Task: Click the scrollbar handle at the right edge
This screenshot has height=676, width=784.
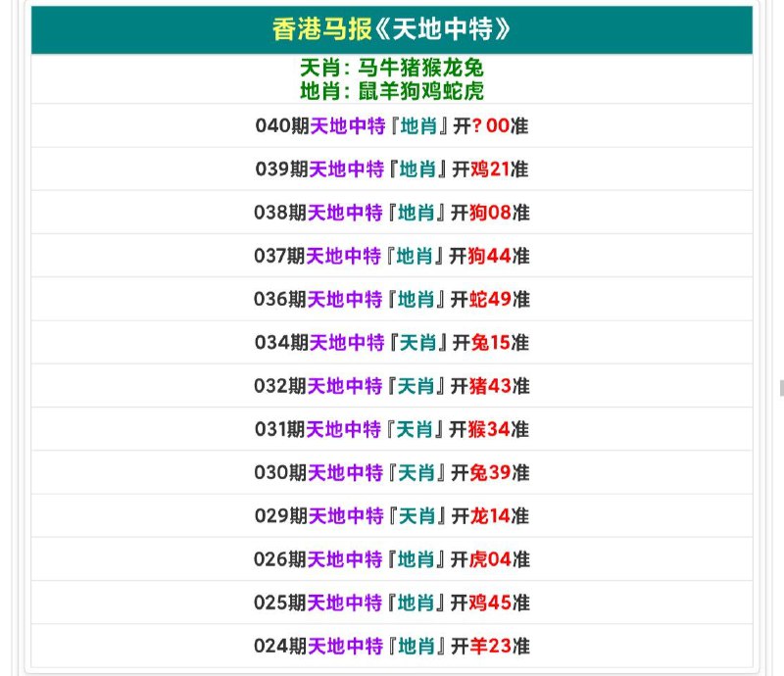Action: 781,388
